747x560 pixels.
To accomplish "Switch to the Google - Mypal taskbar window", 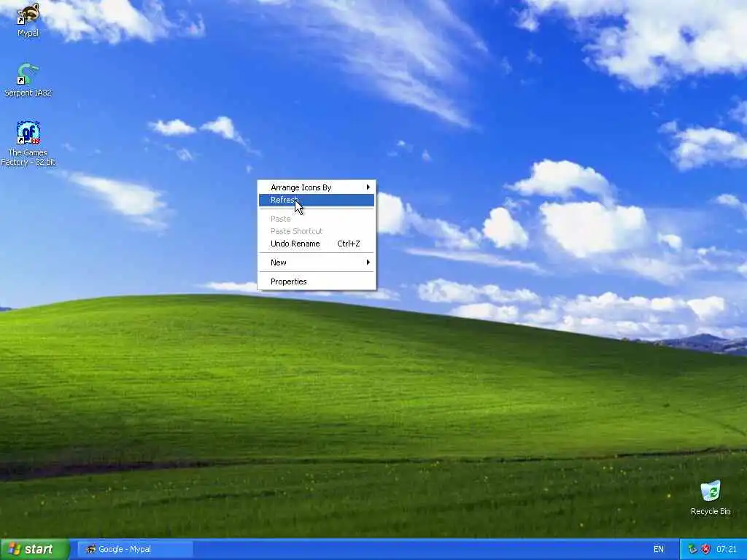I will click(135, 549).
